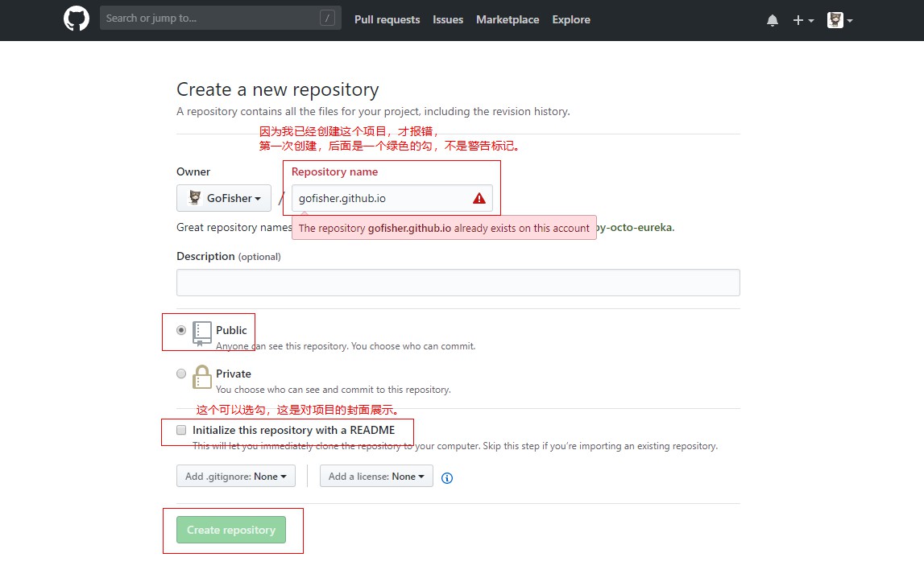
Task: Select the Private radio button
Action: click(181, 374)
